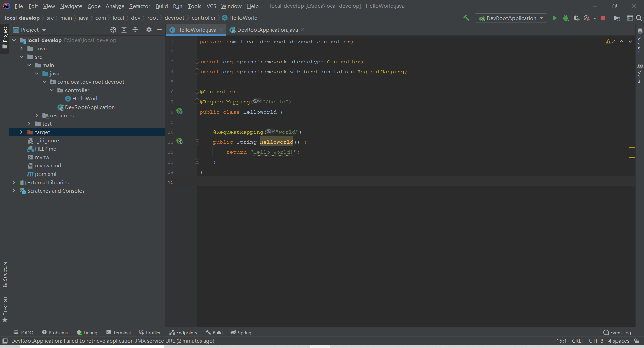Run with Coverage shield icon
The width and height of the screenshot is (644, 348).
click(576, 18)
